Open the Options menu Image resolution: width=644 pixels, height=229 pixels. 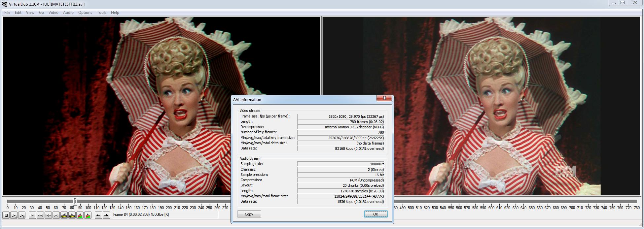click(x=85, y=13)
